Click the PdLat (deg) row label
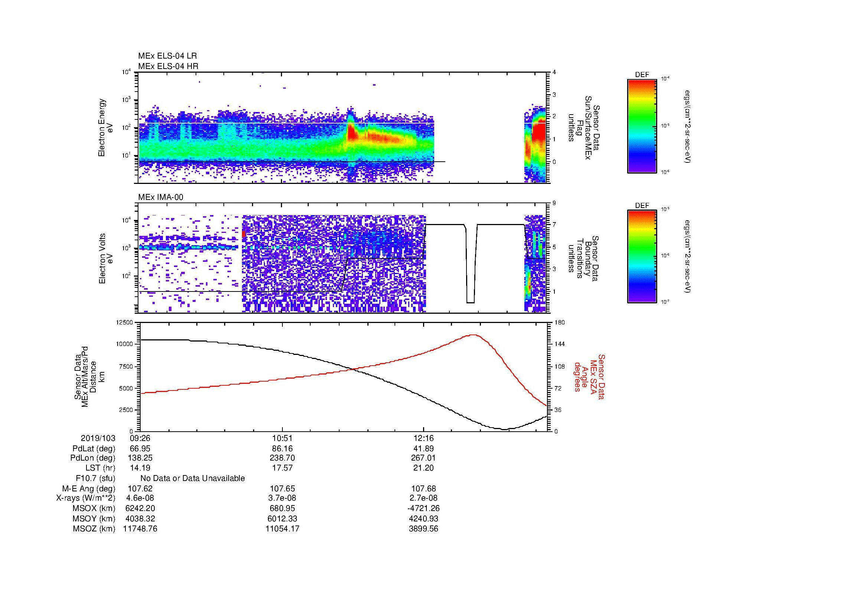This screenshot has width=868, height=613. tap(94, 449)
